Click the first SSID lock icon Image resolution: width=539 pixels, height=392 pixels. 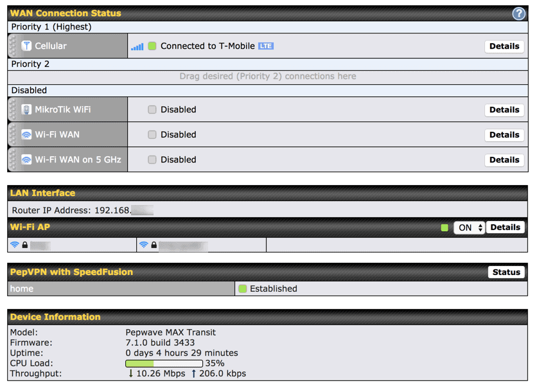(x=25, y=245)
